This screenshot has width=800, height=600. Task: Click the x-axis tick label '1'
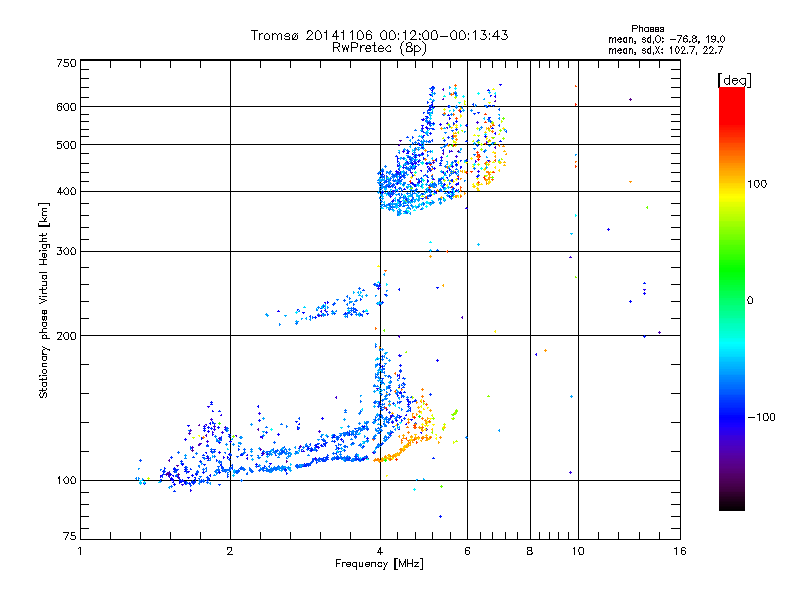(80, 551)
